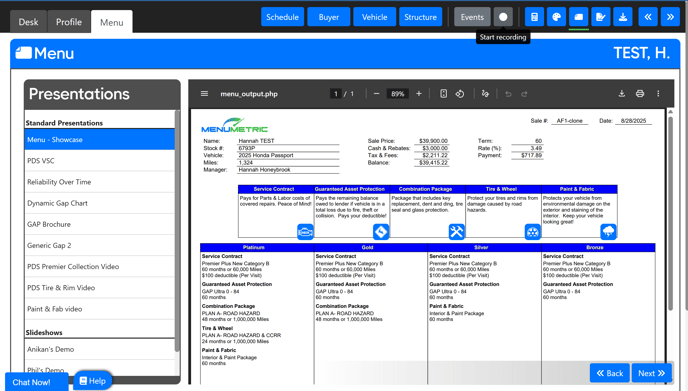688x391 pixels.
Task: Click the Silver package column header
Action: [484, 248]
